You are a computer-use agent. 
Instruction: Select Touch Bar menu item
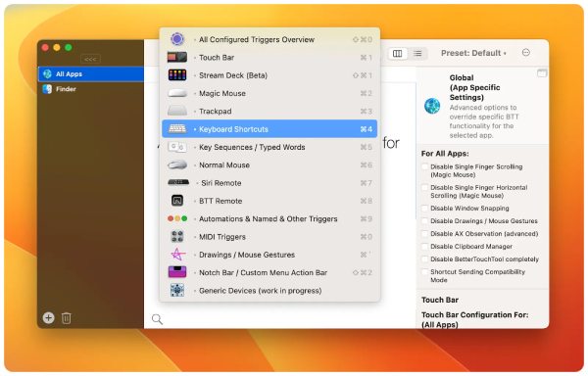tap(269, 58)
